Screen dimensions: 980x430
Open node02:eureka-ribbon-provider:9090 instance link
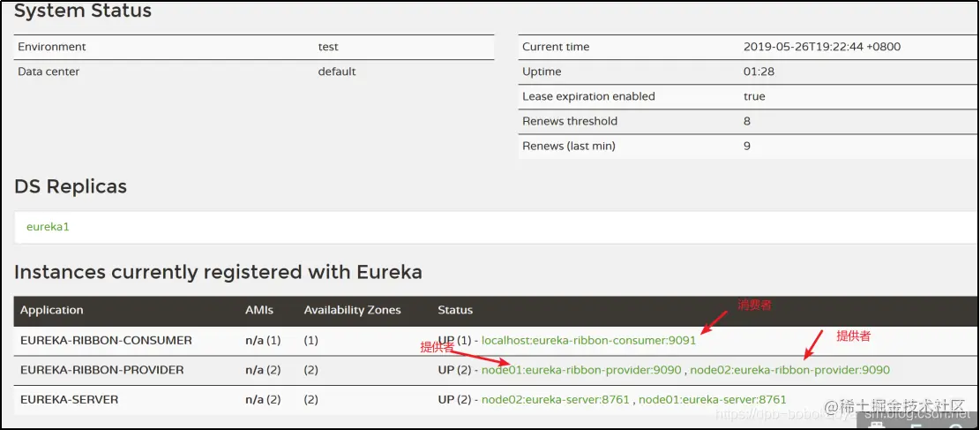point(790,370)
